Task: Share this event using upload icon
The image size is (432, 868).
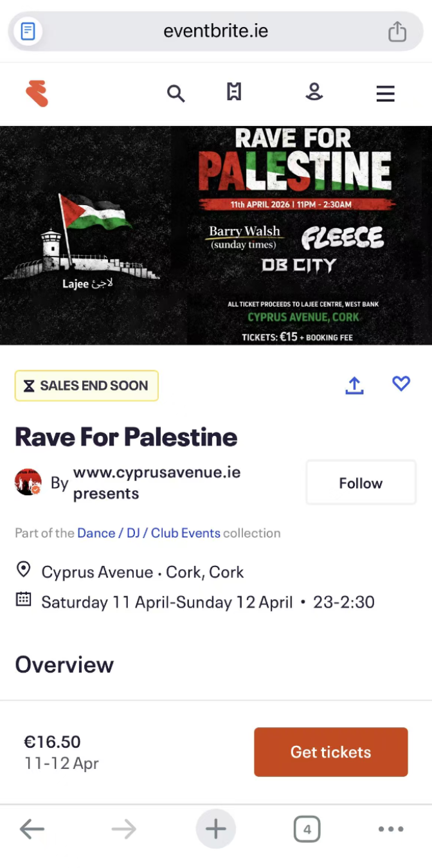Action: click(354, 385)
